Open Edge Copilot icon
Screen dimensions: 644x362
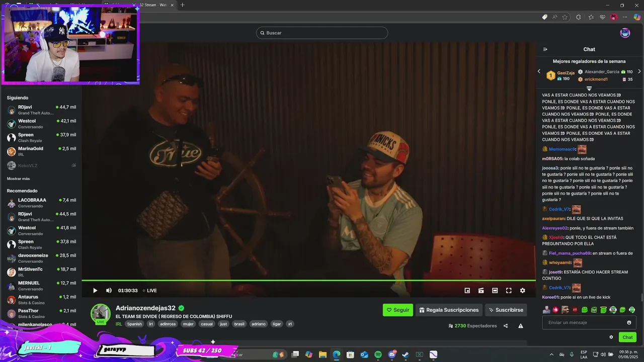tap(637, 17)
